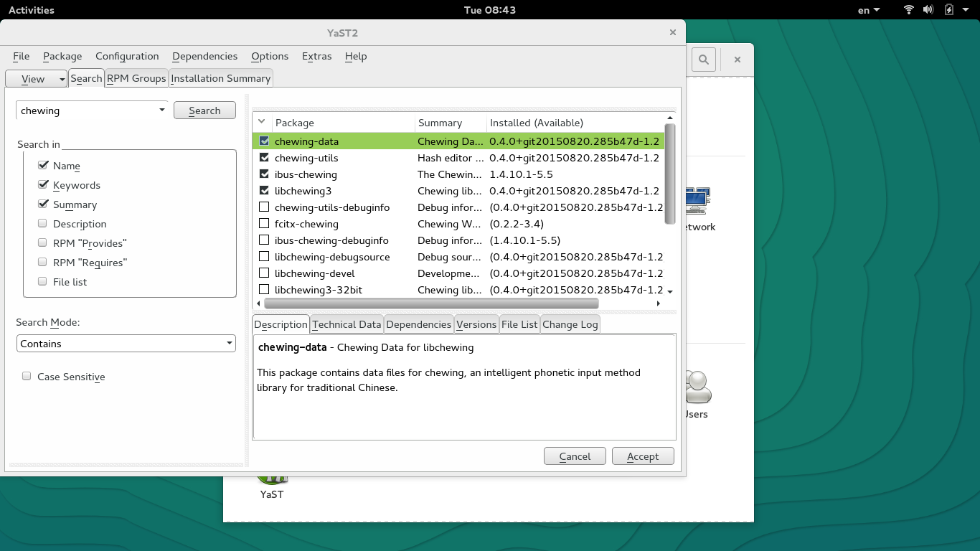The width and height of the screenshot is (980, 551).
Task: Click the search magnifier icon in background window
Action: click(704, 60)
